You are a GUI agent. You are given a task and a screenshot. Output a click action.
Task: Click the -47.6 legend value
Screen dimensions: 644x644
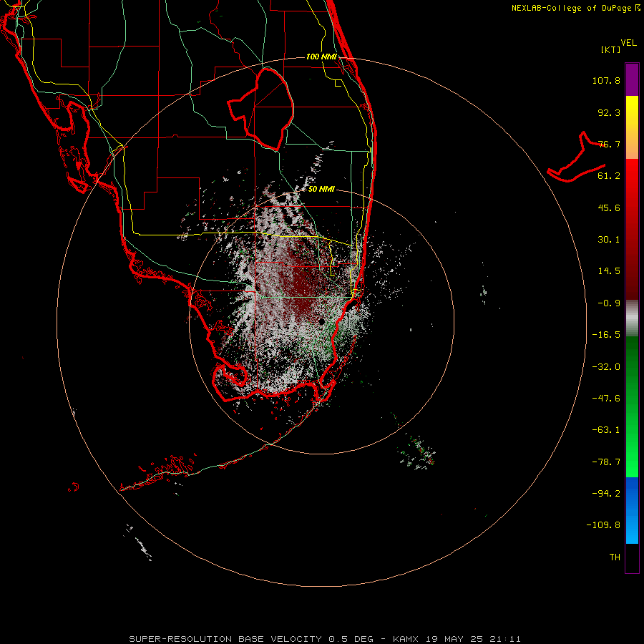[606, 399]
